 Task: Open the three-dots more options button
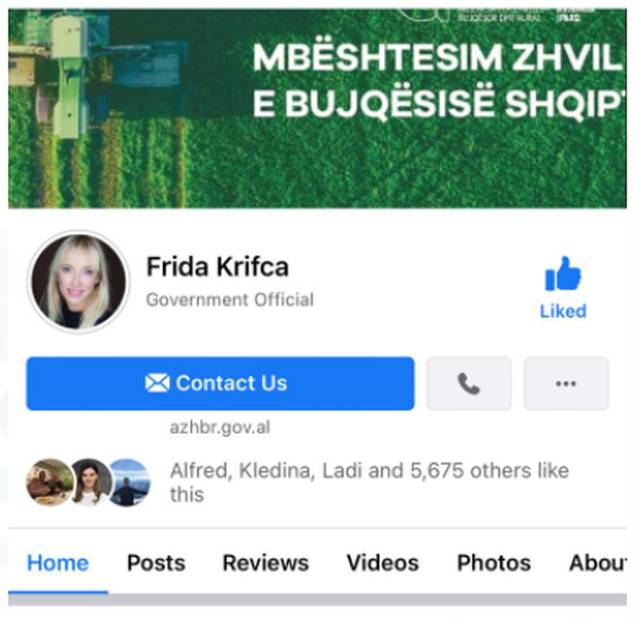(566, 383)
